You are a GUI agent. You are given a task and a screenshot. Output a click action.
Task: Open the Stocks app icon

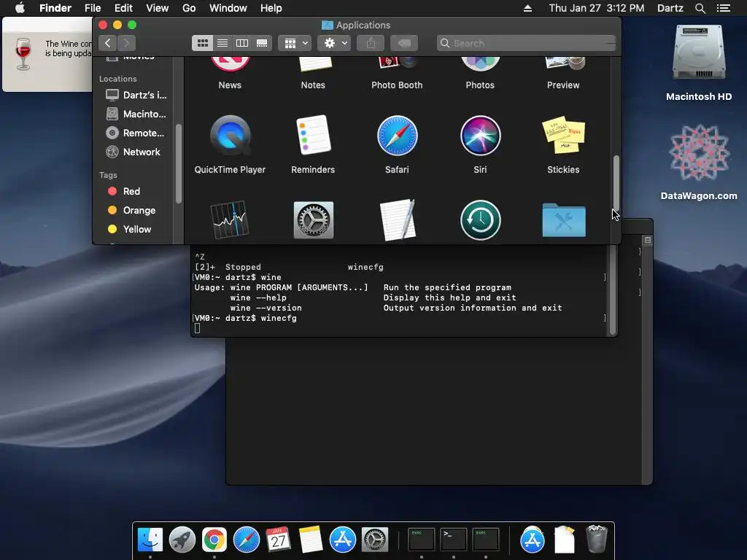point(230,219)
